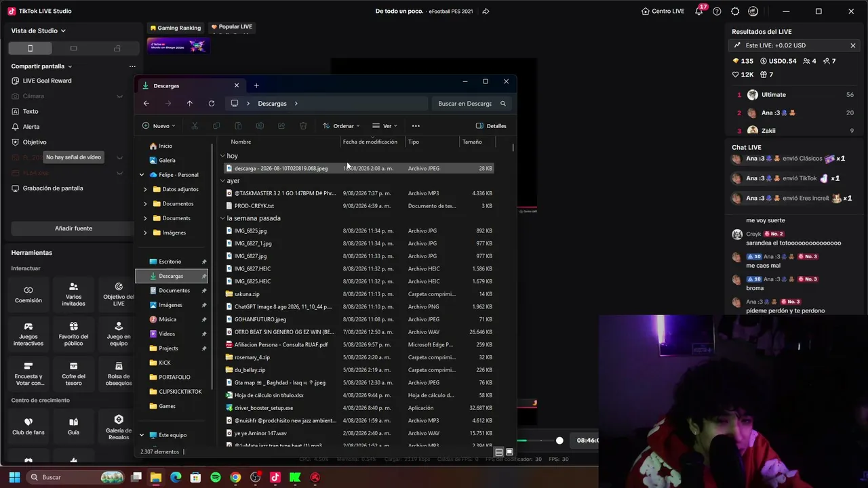Switch studio layout to the dual-screen view

point(117,48)
